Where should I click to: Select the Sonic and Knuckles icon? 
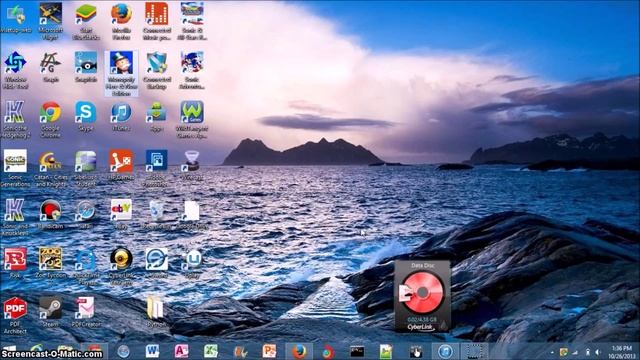click(15, 217)
